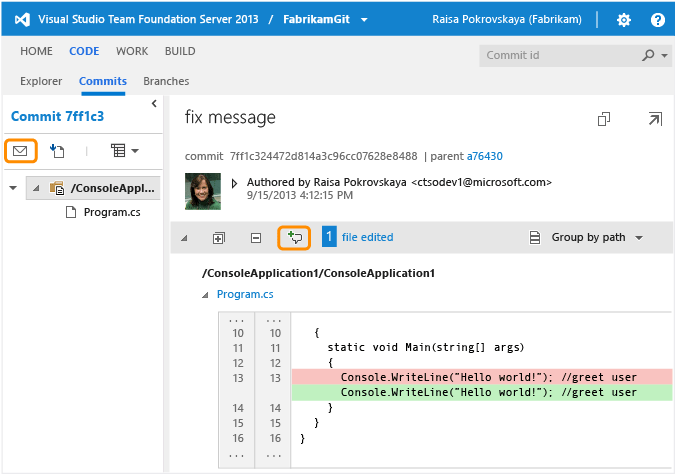Collapse the left pane chevron
This screenshot has height=474, width=675.
click(x=154, y=103)
